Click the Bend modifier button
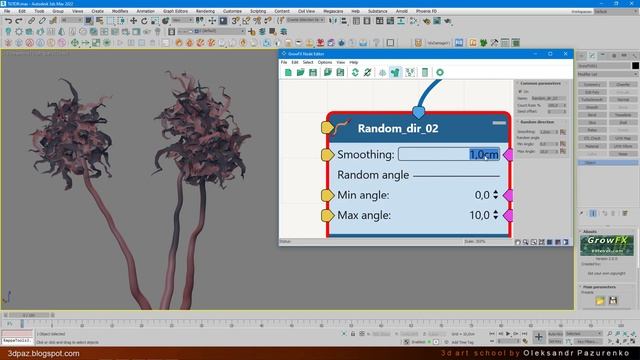Viewport: 640px width, 360px height. click(x=592, y=115)
